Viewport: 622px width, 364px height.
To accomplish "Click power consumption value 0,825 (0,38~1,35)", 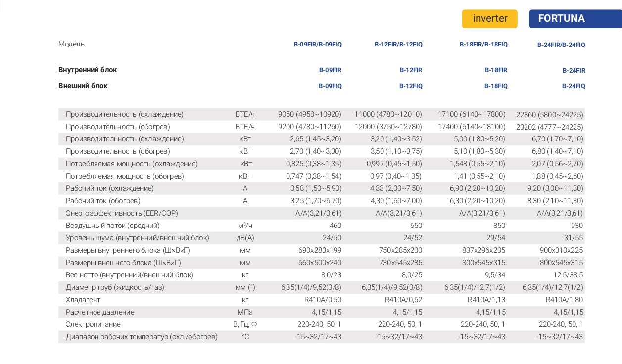I will coord(314,164).
